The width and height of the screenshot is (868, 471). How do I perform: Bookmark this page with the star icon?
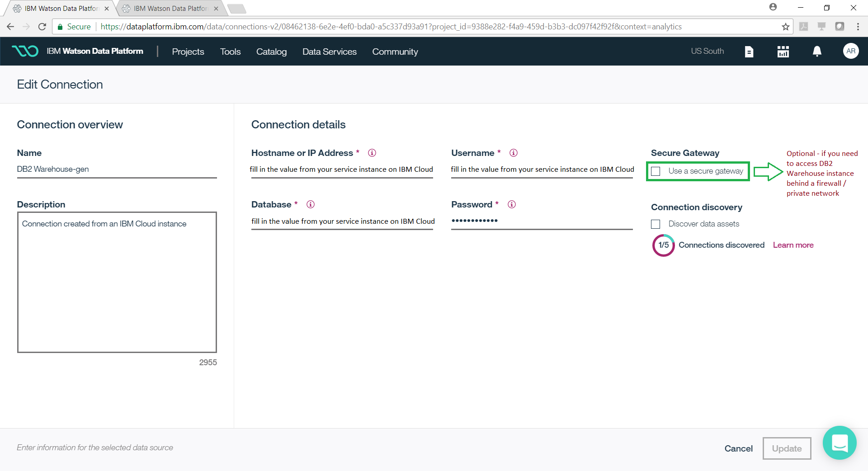(x=786, y=27)
